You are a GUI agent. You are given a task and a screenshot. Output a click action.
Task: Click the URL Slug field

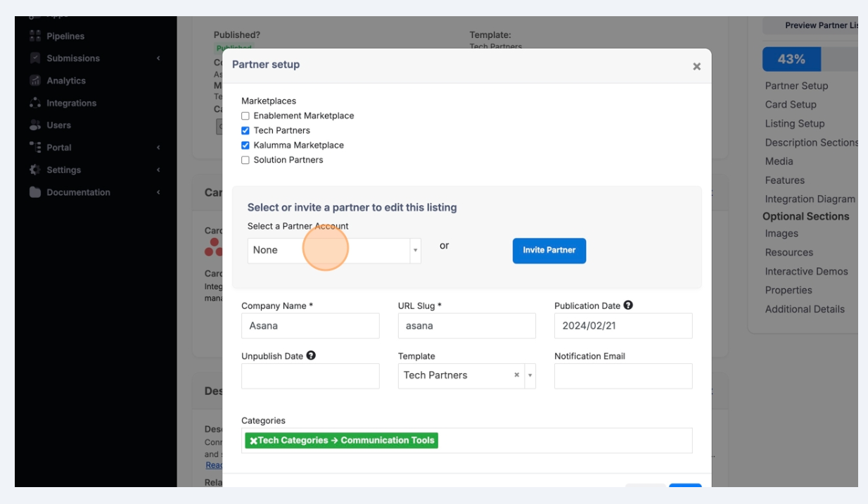pyautogui.click(x=467, y=326)
